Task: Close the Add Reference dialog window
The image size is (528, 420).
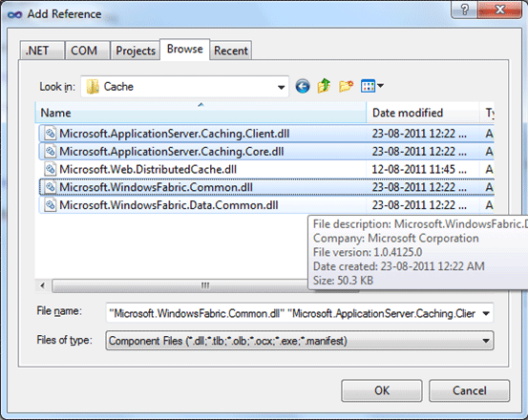Action: [499, 10]
